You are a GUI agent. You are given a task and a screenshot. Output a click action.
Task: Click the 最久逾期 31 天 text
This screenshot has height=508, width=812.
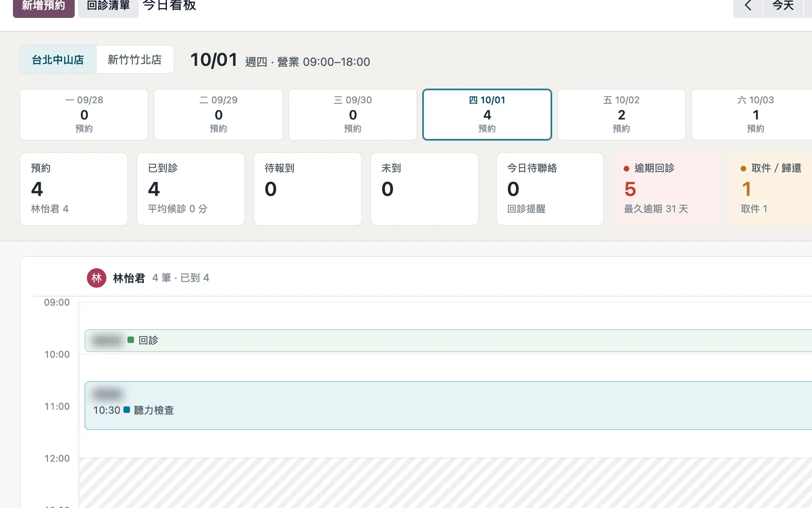pos(656,209)
